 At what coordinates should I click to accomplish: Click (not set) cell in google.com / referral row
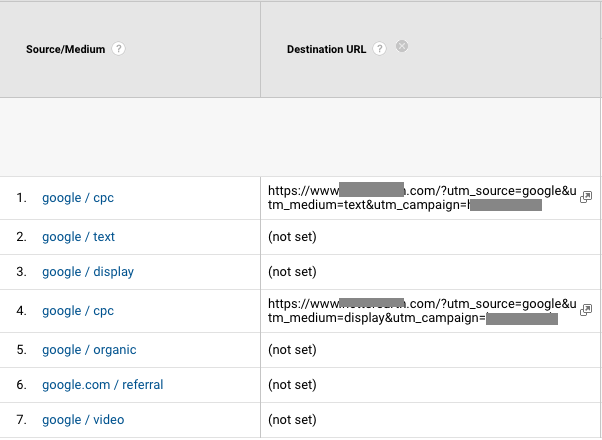click(x=292, y=385)
